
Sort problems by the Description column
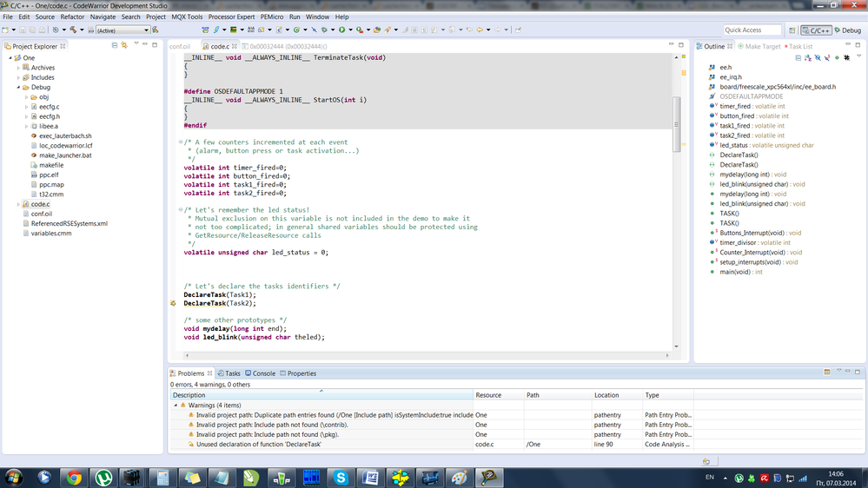(321, 395)
